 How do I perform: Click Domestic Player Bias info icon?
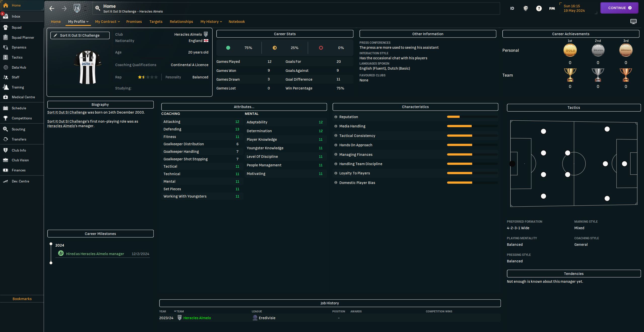[336, 183]
